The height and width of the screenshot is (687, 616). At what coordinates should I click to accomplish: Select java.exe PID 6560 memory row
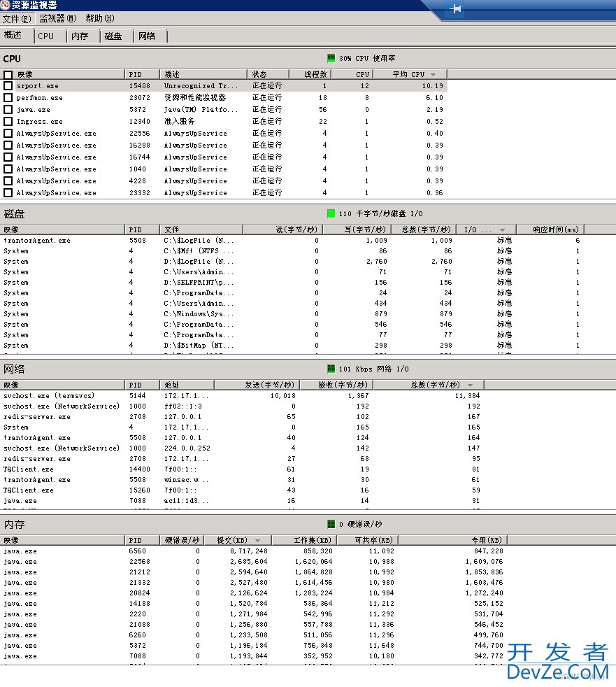tap(254, 551)
